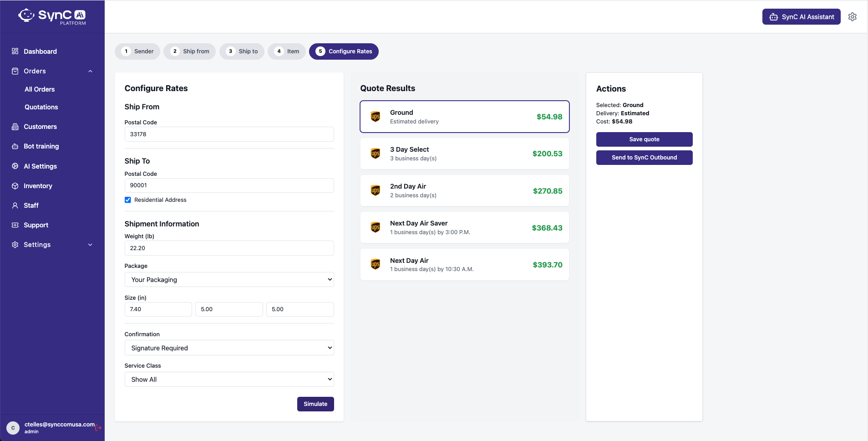Go to the Item step
This screenshot has height=441, width=868.
tap(286, 51)
